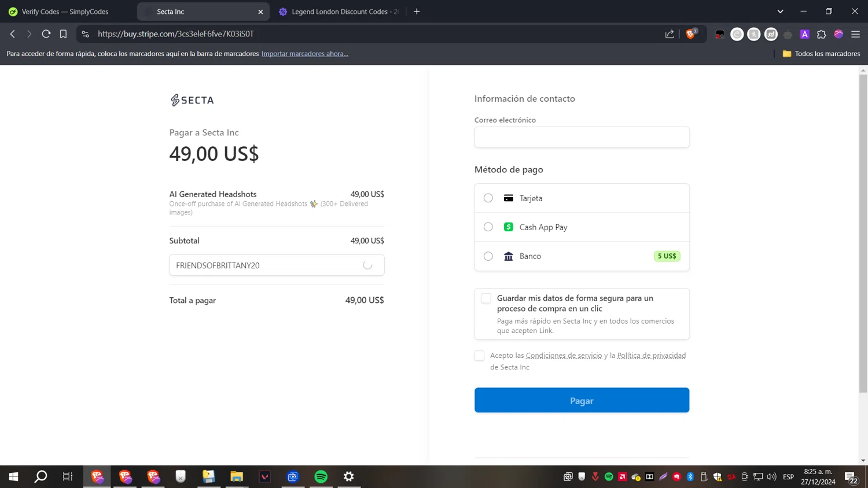Open File Explorer from the taskbar
868x488 pixels.
tap(237, 476)
